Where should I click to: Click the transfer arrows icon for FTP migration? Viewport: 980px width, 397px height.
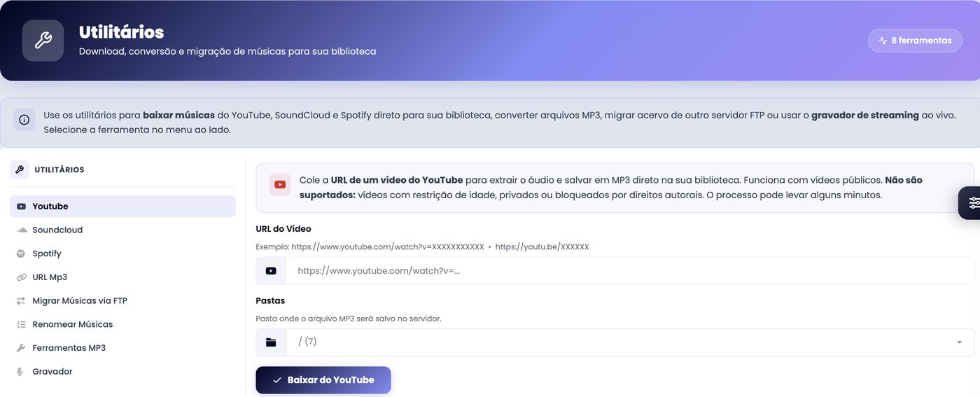(21, 300)
